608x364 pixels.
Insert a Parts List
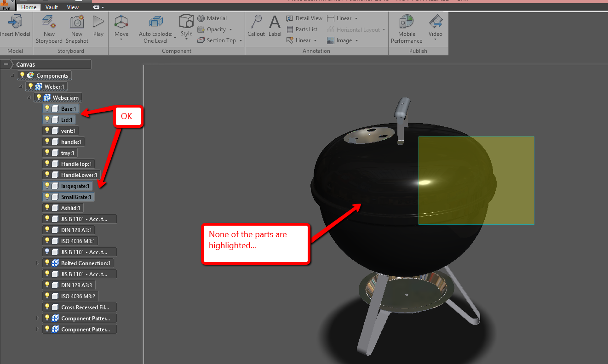pyautogui.click(x=302, y=29)
